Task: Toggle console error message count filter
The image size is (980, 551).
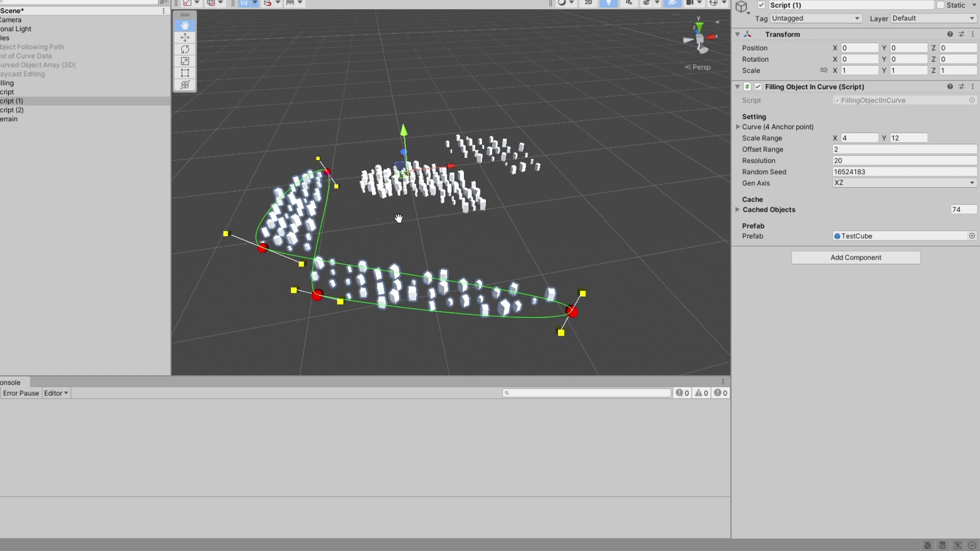Action: pyautogui.click(x=721, y=393)
